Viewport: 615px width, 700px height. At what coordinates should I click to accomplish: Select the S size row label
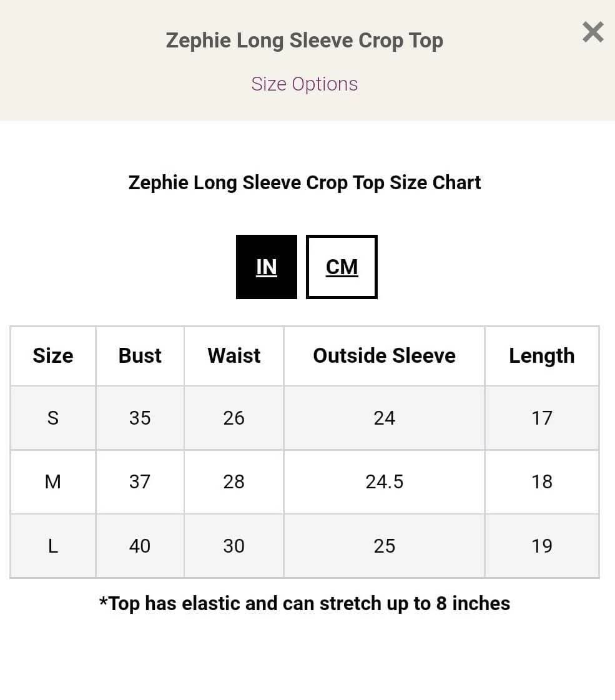[x=53, y=418]
